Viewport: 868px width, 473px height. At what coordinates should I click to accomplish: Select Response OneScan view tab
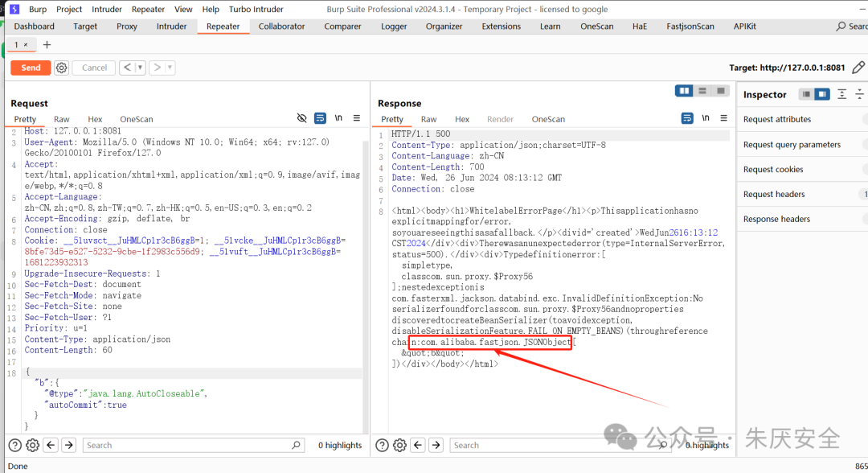click(x=548, y=119)
